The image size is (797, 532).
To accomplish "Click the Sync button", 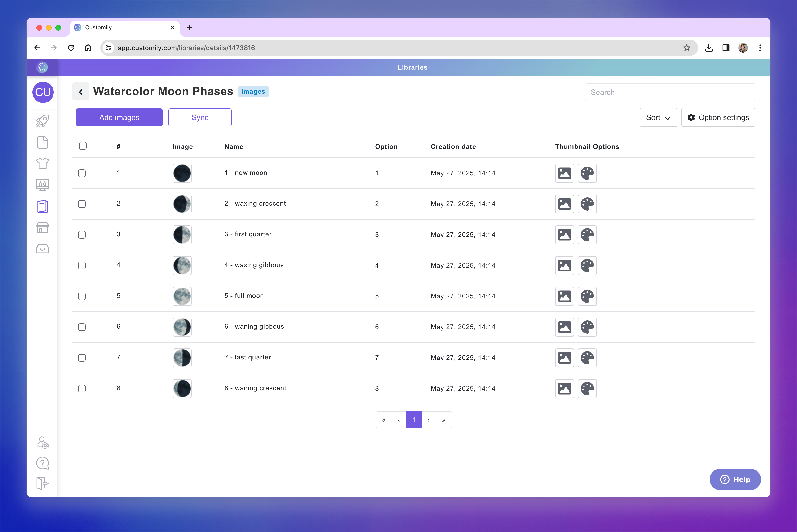I will (199, 117).
